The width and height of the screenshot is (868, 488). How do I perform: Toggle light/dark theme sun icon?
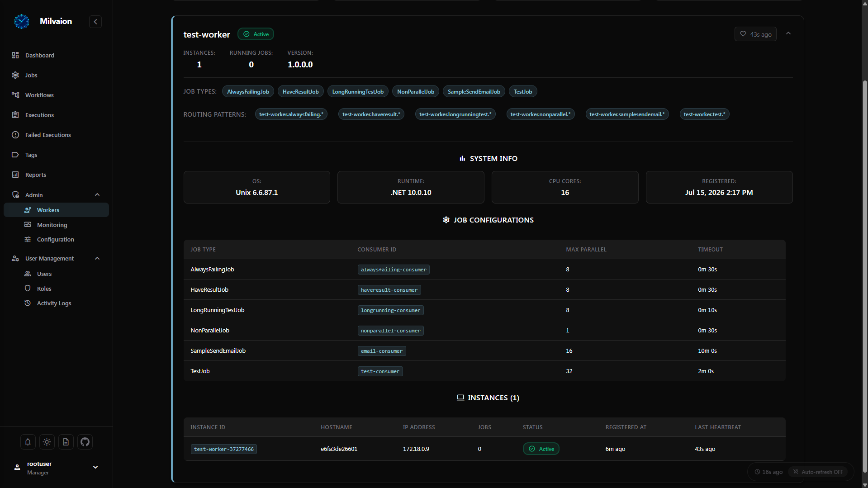[47, 442]
